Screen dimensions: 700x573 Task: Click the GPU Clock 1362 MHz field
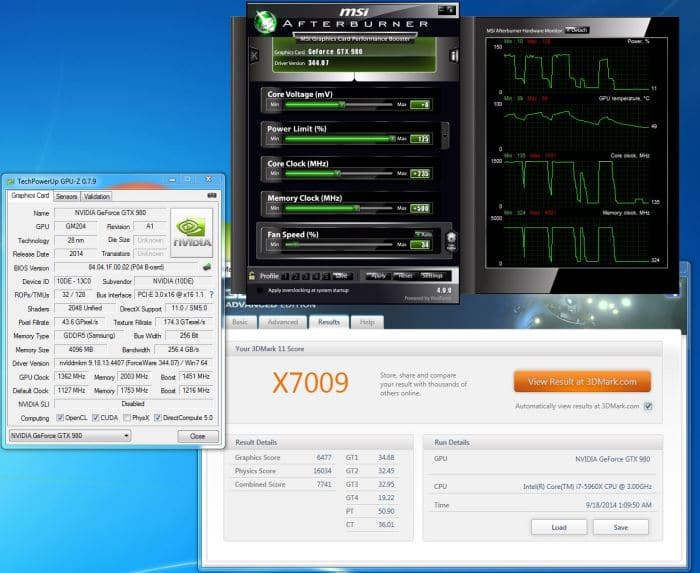tap(71, 377)
